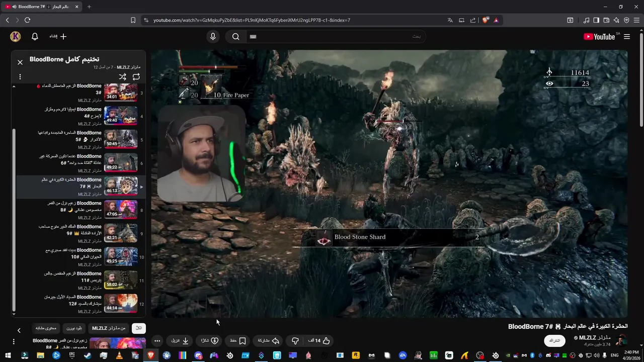Open VLC media player from taskbar
644x362 pixels.
click(x=119, y=355)
